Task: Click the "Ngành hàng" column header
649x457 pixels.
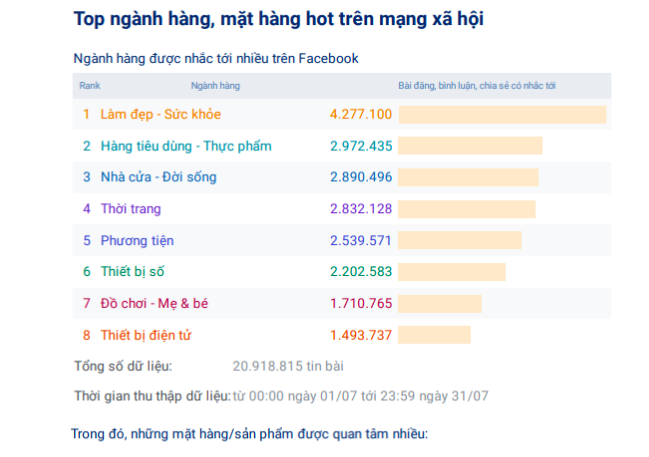Action: pyautogui.click(x=216, y=86)
